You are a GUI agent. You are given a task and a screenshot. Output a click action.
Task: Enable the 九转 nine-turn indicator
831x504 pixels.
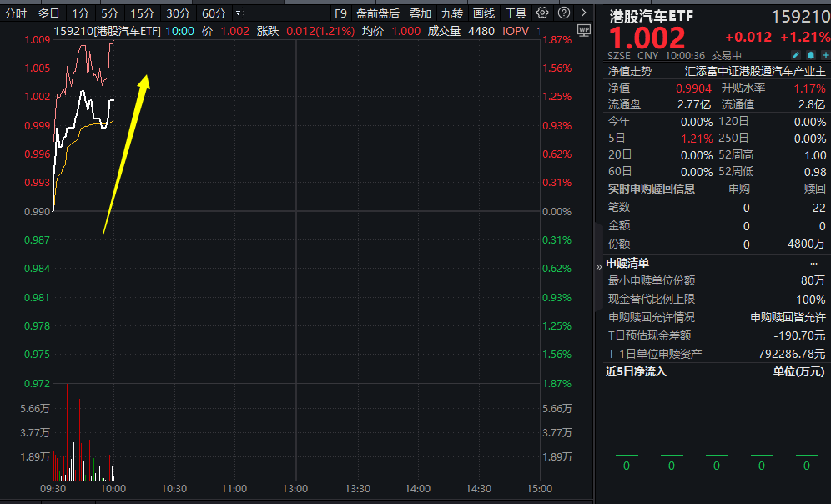point(451,13)
